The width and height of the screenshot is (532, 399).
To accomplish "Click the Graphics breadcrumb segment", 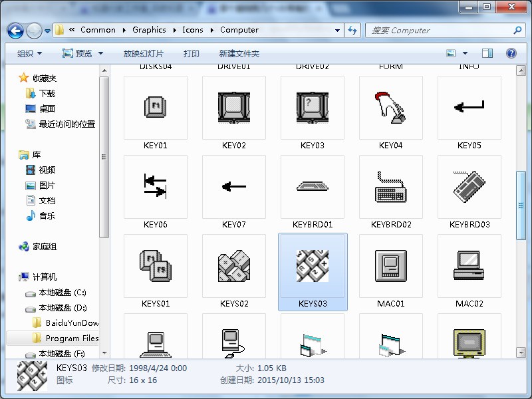I will click(x=149, y=30).
